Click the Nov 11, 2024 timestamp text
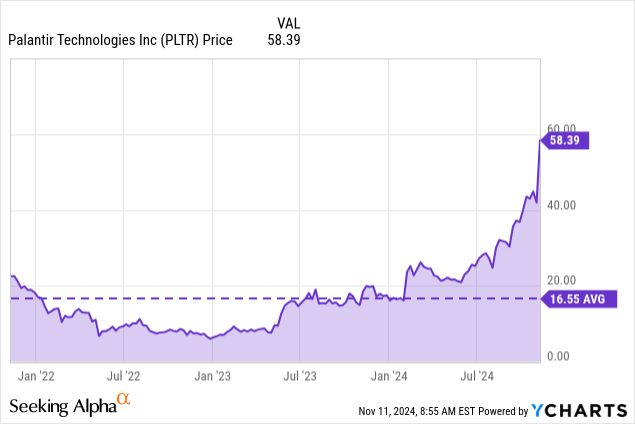The height and width of the screenshot is (424, 635). [415, 411]
